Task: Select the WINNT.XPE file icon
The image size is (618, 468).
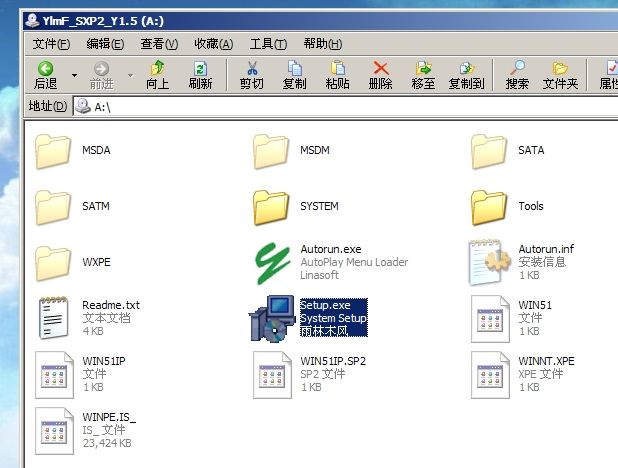Action: (490, 375)
